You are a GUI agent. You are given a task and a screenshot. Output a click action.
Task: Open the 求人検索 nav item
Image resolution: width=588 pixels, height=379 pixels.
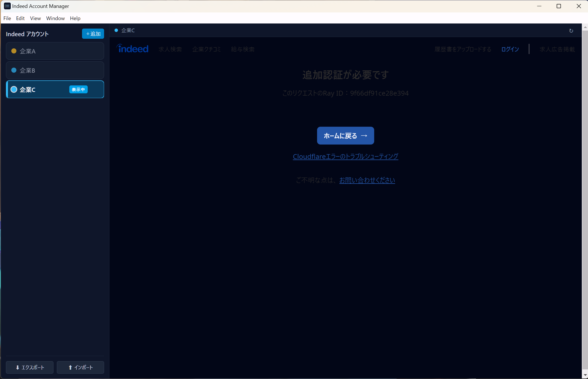(170, 49)
